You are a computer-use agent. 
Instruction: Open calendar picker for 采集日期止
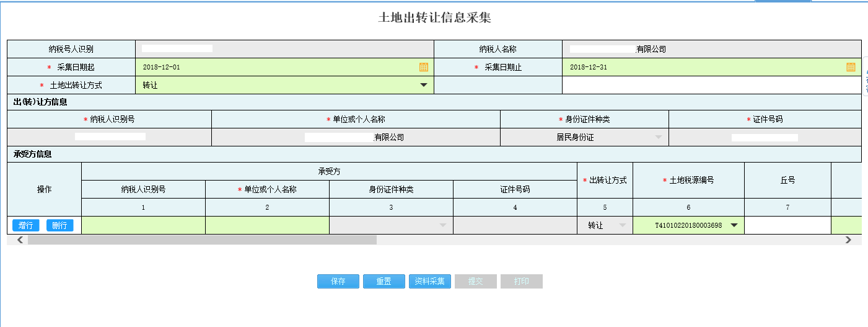(x=851, y=67)
